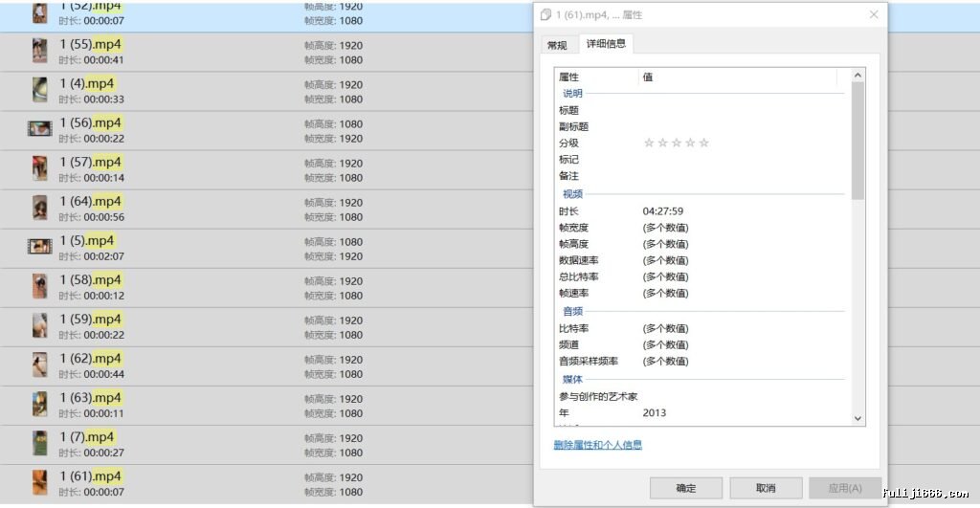
Task: Click the scroll-up arrow in the properties list
Action: pyautogui.click(x=857, y=75)
